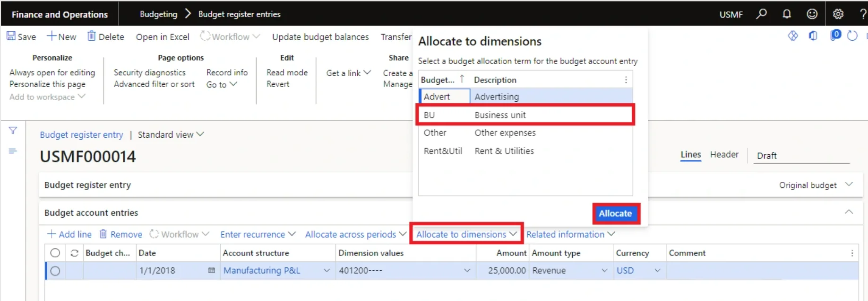Viewport: 868px width, 301px height.
Task: Click Record info option
Action: pyautogui.click(x=227, y=72)
